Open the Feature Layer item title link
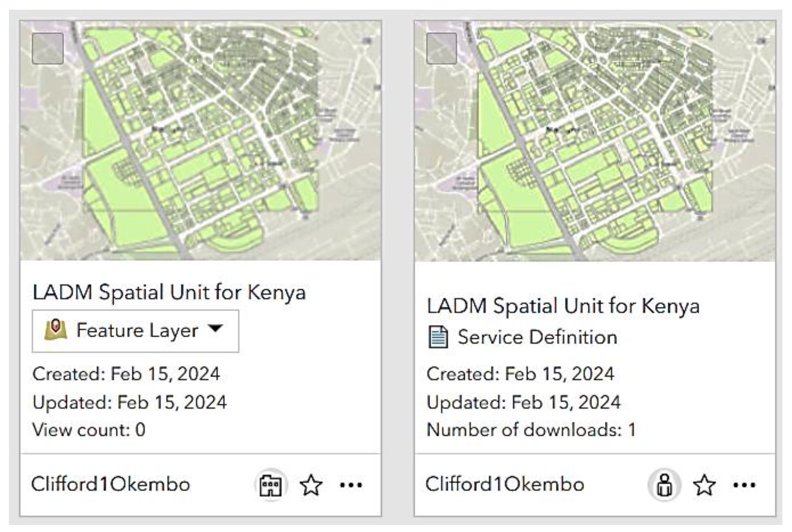 (x=169, y=292)
